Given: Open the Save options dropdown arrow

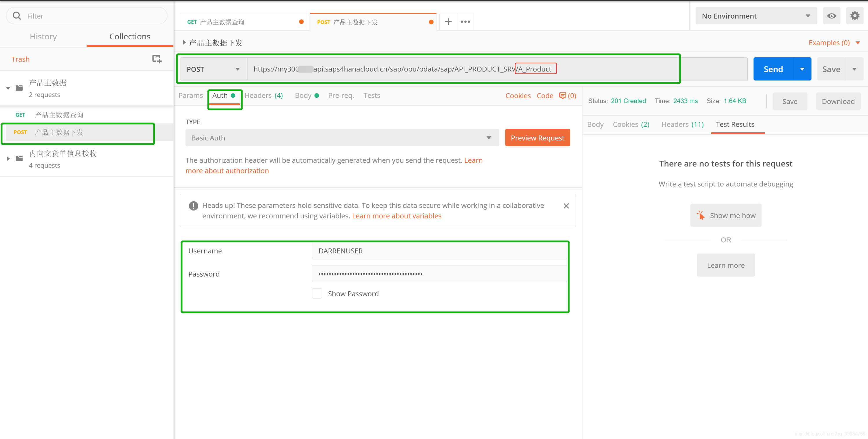Looking at the screenshot, I should pyautogui.click(x=854, y=69).
